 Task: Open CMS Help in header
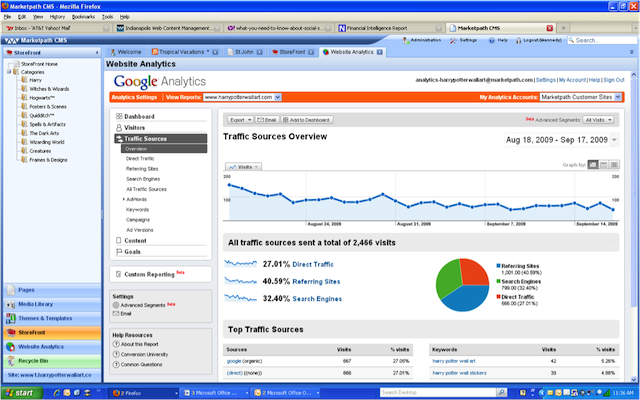coord(498,40)
